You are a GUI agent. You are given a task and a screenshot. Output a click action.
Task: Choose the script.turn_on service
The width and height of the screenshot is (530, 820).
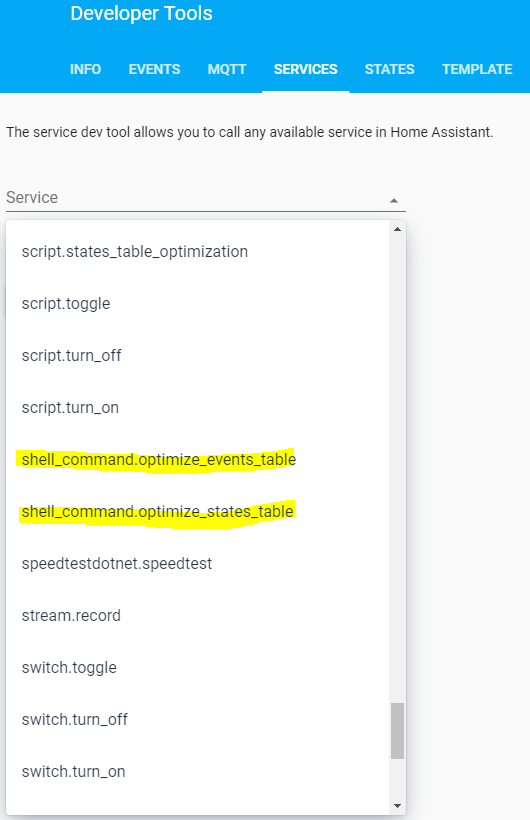click(x=197, y=407)
